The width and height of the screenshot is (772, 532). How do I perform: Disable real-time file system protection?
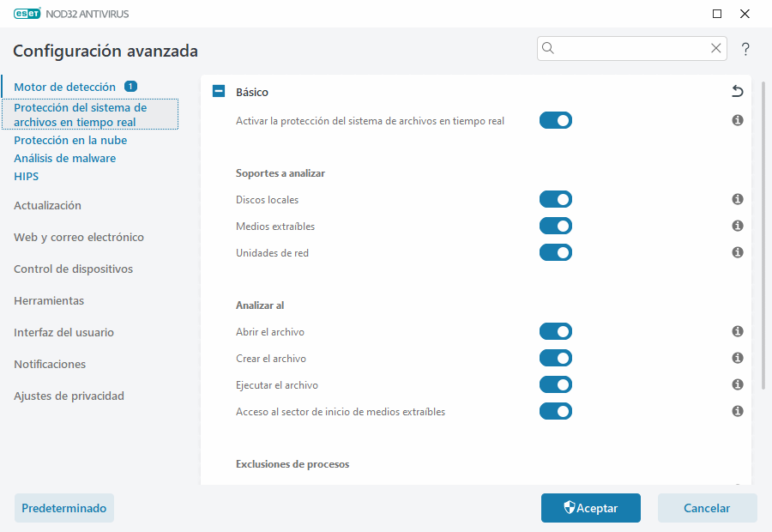[x=555, y=120]
